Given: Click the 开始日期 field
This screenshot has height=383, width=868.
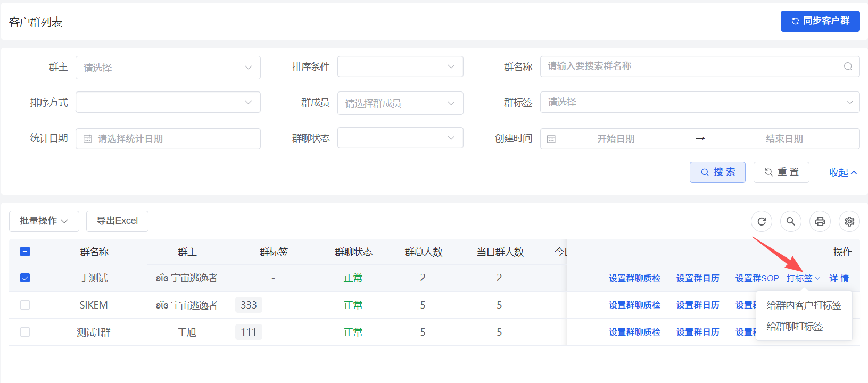Looking at the screenshot, I should point(616,139).
